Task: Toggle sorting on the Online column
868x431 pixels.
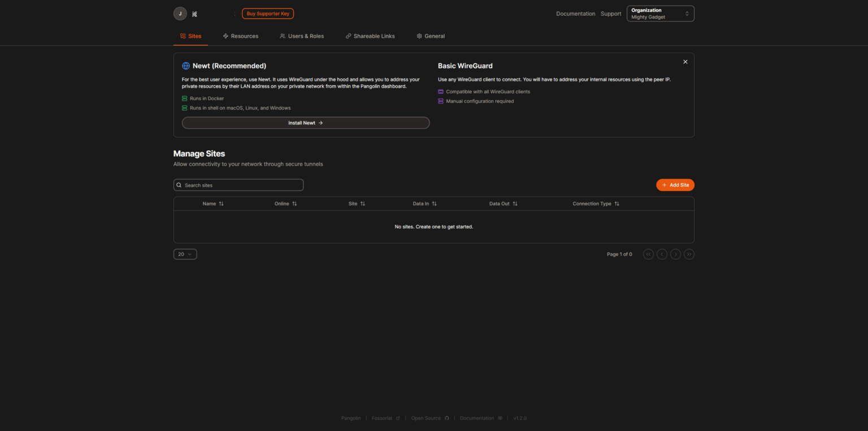Action: tap(294, 203)
